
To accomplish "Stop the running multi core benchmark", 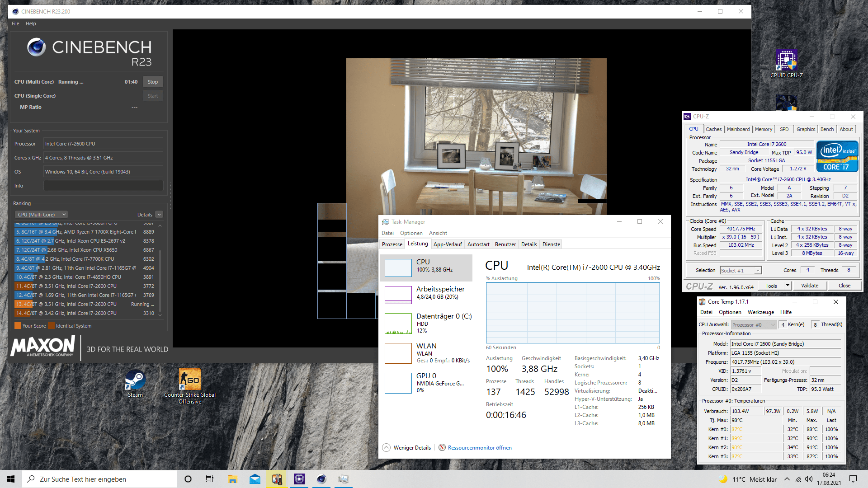I will point(153,82).
